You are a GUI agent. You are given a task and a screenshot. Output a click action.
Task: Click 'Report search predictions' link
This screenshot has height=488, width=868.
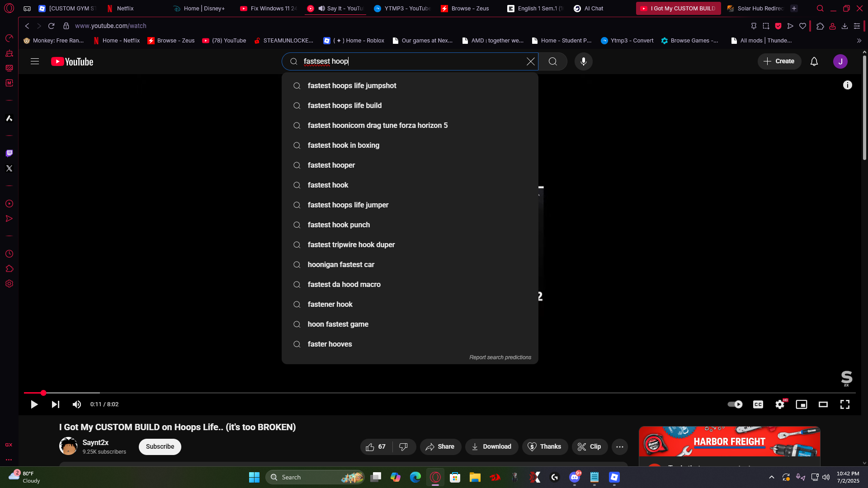pyautogui.click(x=500, y=357)
